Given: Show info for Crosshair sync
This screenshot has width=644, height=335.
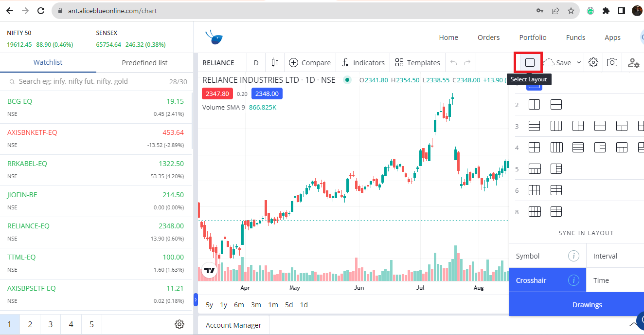Looking at the screenshot, I should 573,280.
